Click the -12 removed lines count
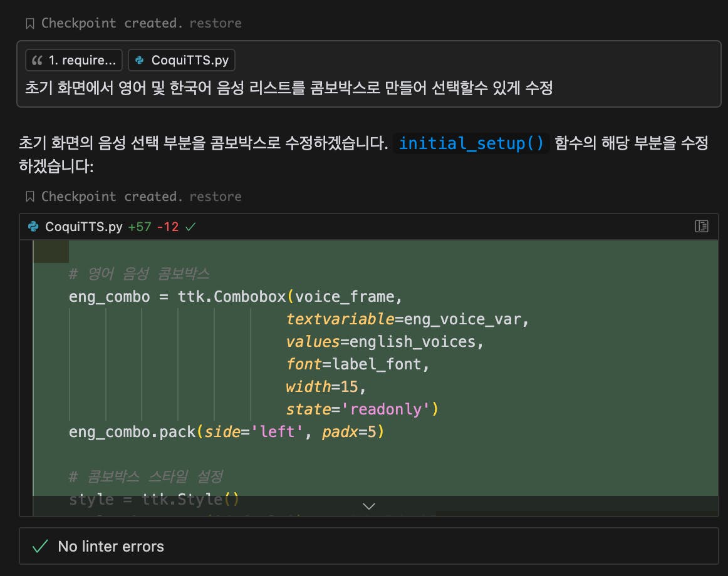 168,227
